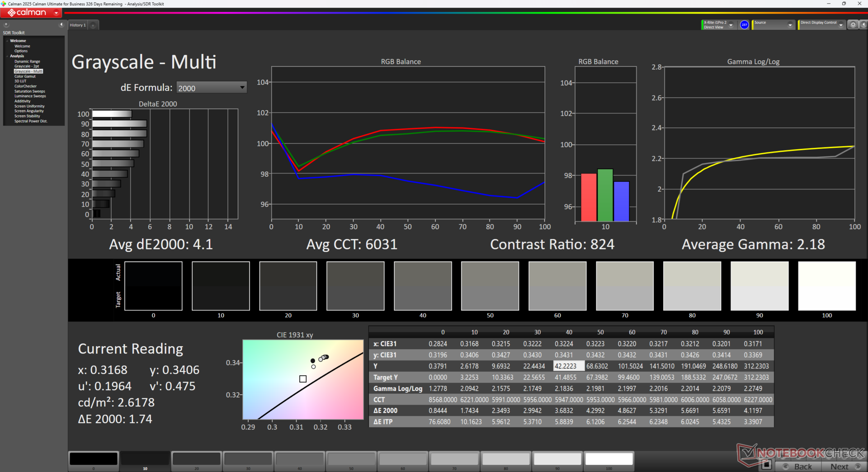
Task: Select the 100 level patch in bottom strip
Action: 609,461
